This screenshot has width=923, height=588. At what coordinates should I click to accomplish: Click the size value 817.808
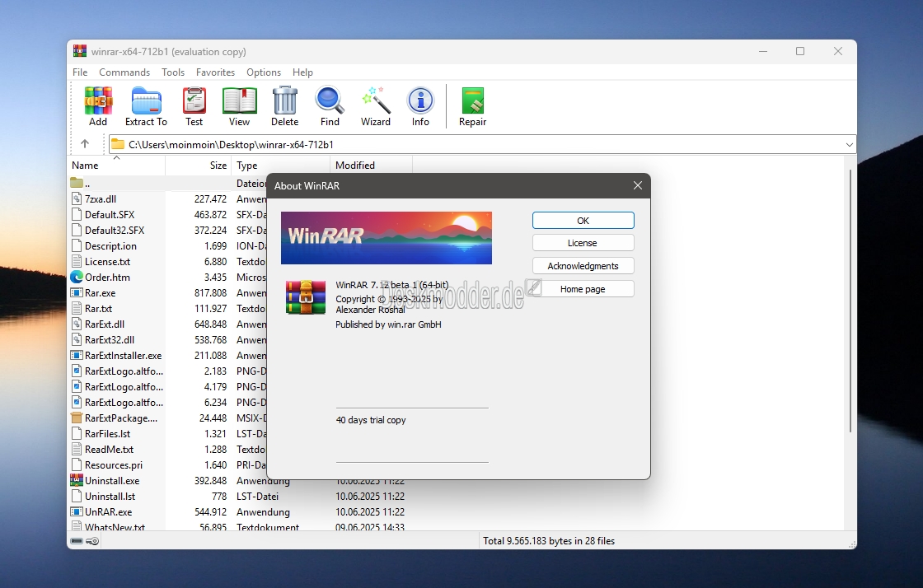point(210,293)
